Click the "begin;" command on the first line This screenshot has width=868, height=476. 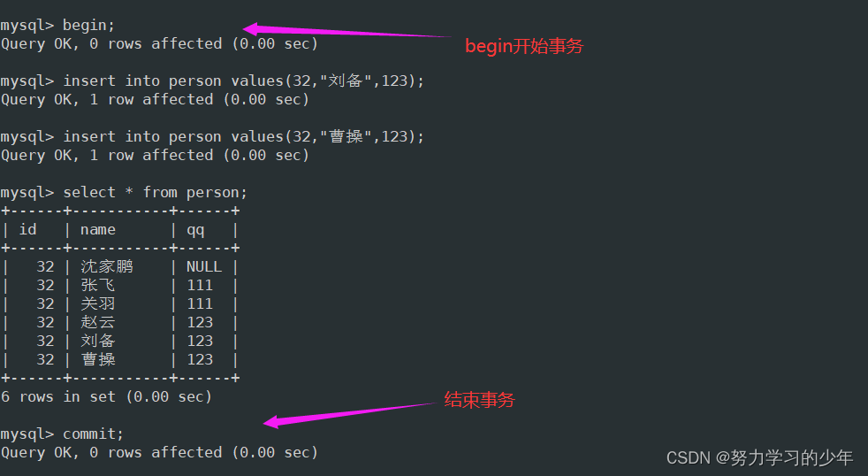tap(88, 25)
